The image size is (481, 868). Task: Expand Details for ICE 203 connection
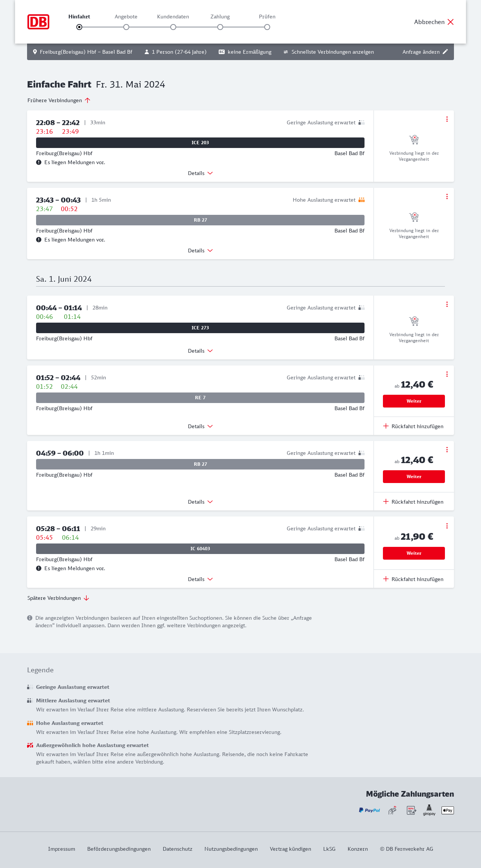pos(200,173)
